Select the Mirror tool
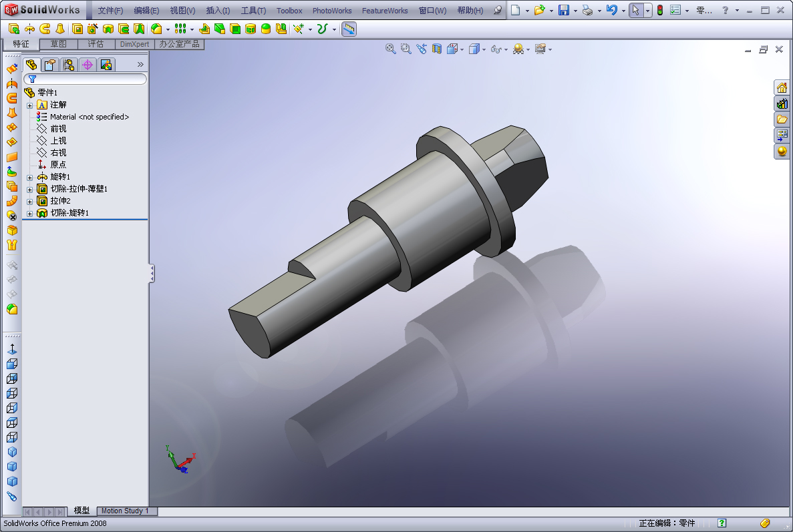This screenshot has height=532, width=793. 281,29
